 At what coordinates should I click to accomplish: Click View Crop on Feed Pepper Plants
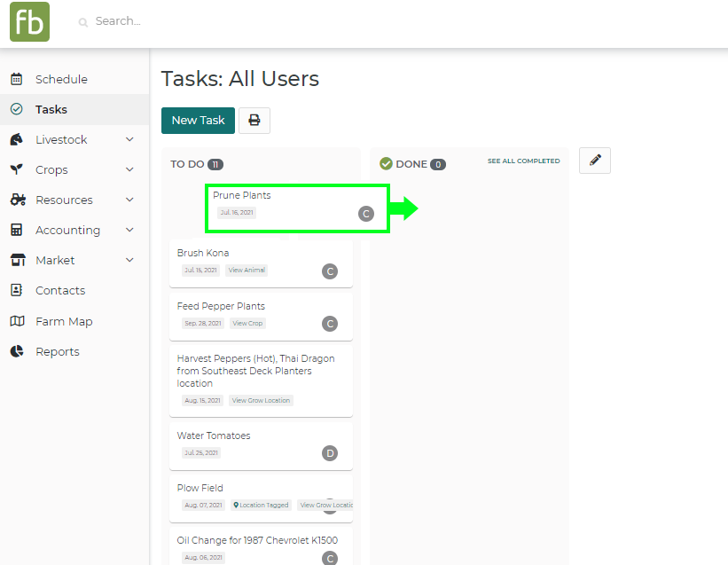247,324
